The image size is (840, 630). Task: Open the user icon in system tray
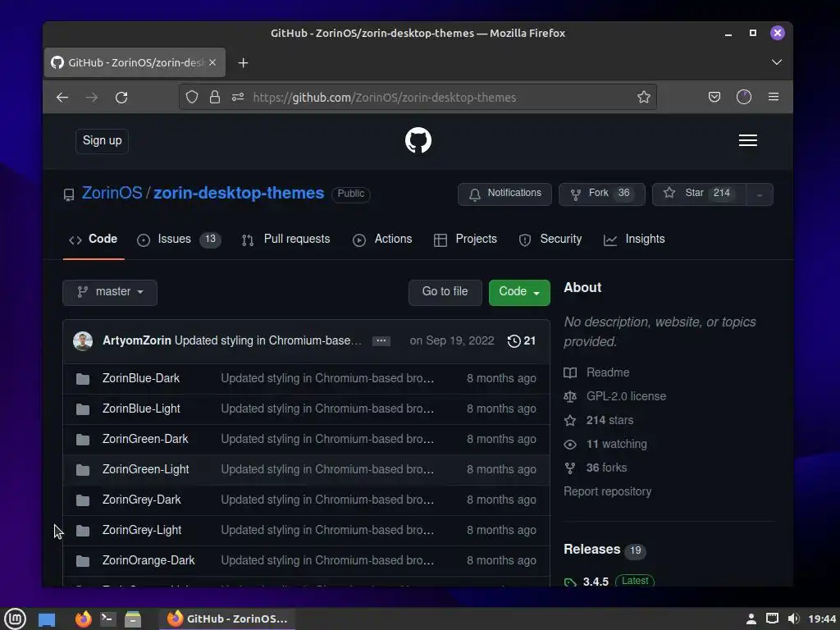(x=751, y=619)
